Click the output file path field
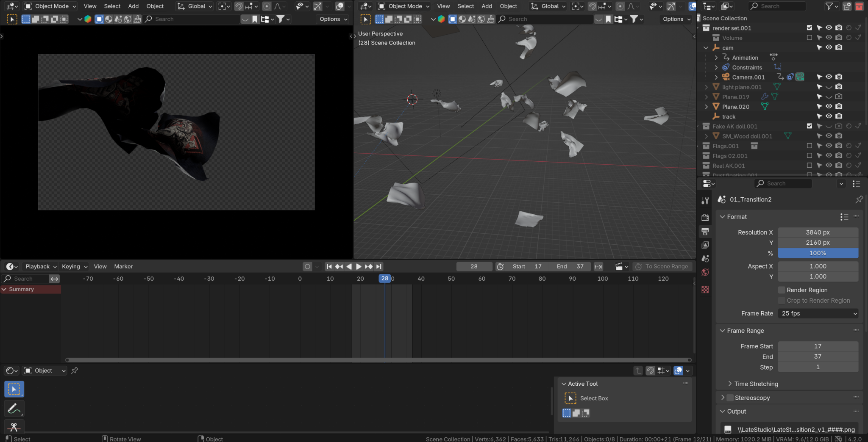 [x=790, y=429]
